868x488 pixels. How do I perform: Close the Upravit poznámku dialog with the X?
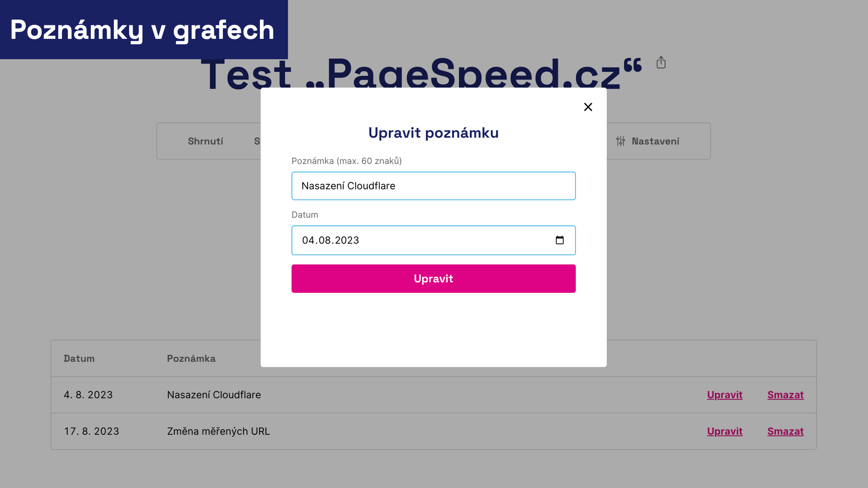tap(588, 107)
